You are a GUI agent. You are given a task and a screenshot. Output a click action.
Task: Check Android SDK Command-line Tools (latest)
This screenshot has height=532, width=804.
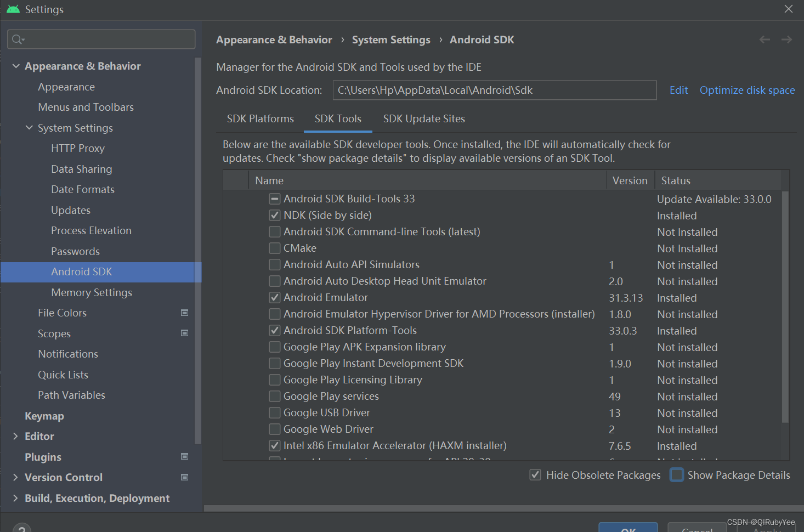tap(275, 231)
